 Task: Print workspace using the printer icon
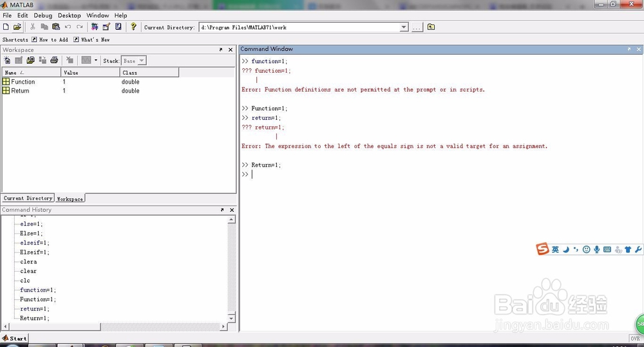(x=54, y=61)
